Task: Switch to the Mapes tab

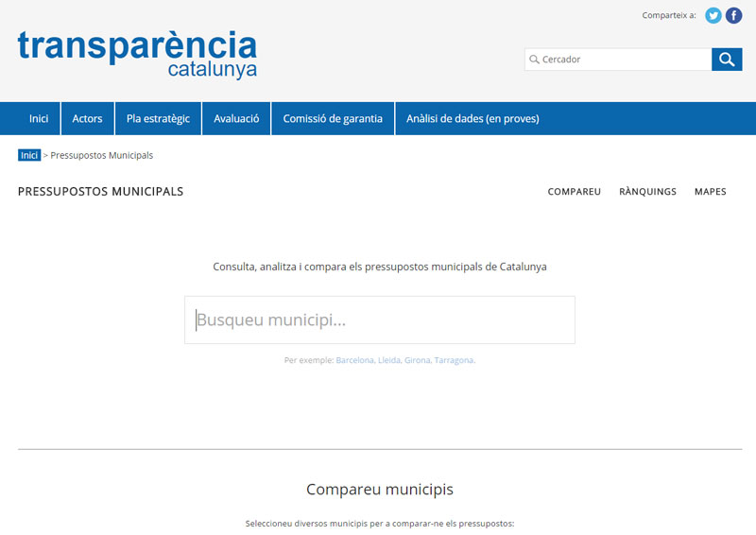Action: point(710,192)
